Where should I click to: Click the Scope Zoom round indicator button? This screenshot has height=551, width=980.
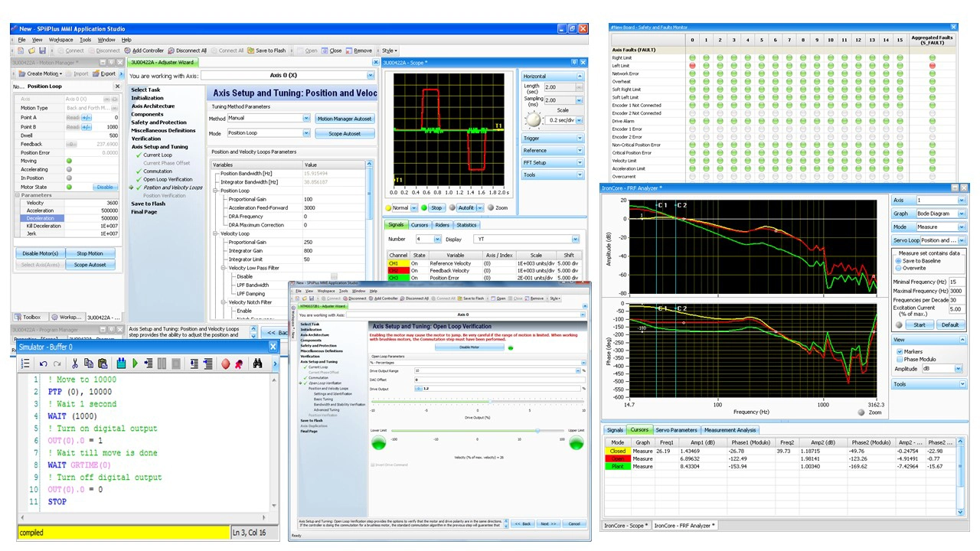click(x=489, y=207)
